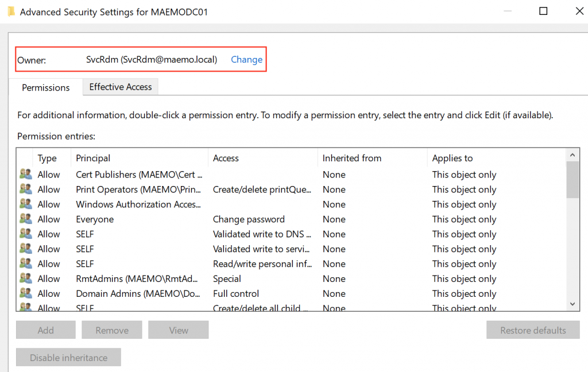Click the Windows Authorization Access row icon
The height and width of the screenshot is (372, 588).
25,204
